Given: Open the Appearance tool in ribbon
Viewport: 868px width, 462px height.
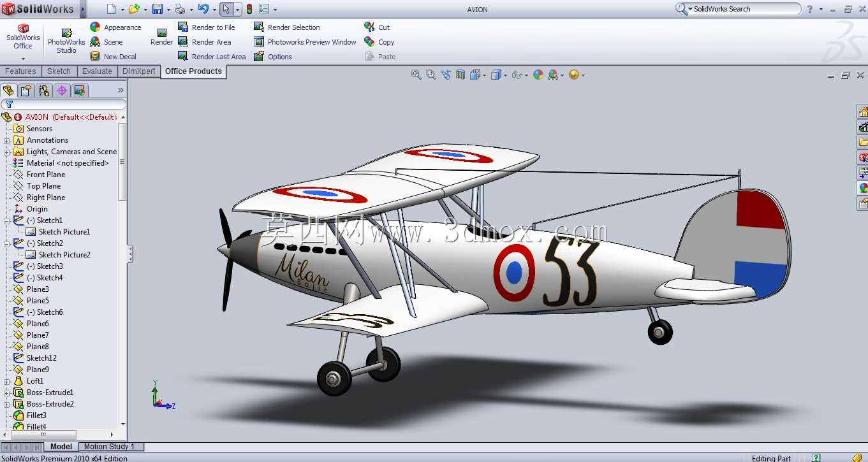Looking at the screenshot, I should tap(115, 27).
